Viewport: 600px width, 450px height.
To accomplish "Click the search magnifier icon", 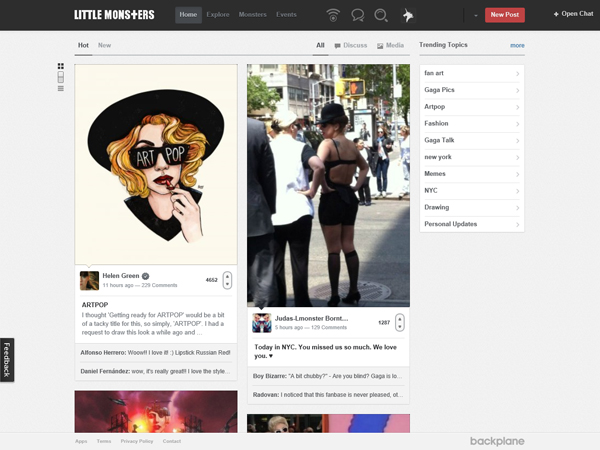I will pos(381,15).
